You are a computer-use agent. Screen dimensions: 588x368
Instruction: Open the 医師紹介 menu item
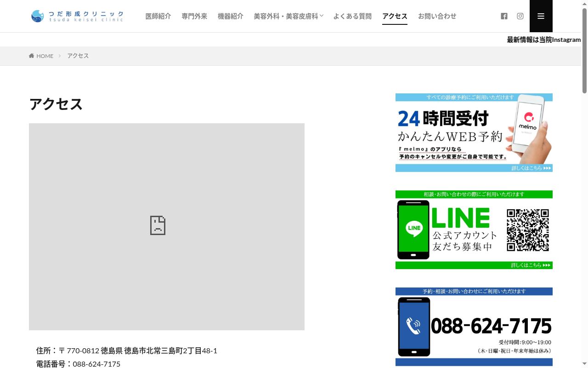[x=158, y=16]
